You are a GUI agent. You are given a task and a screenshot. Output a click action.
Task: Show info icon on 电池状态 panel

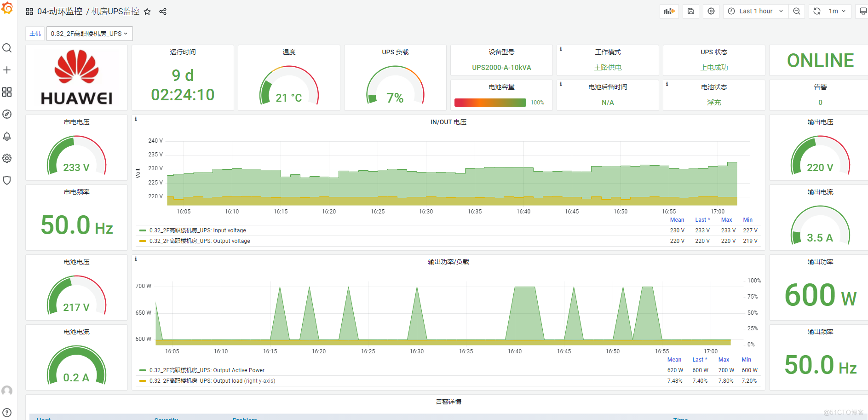667,84
